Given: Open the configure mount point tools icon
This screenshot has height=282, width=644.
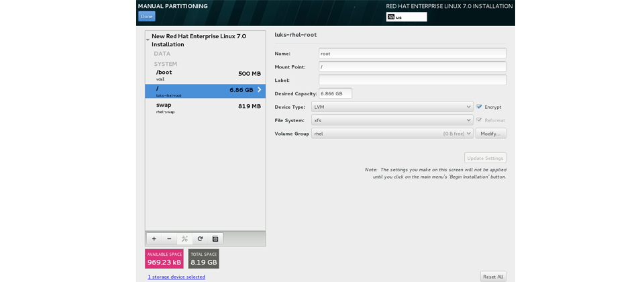Looking at the screenshot, I should tap(184, 239).
